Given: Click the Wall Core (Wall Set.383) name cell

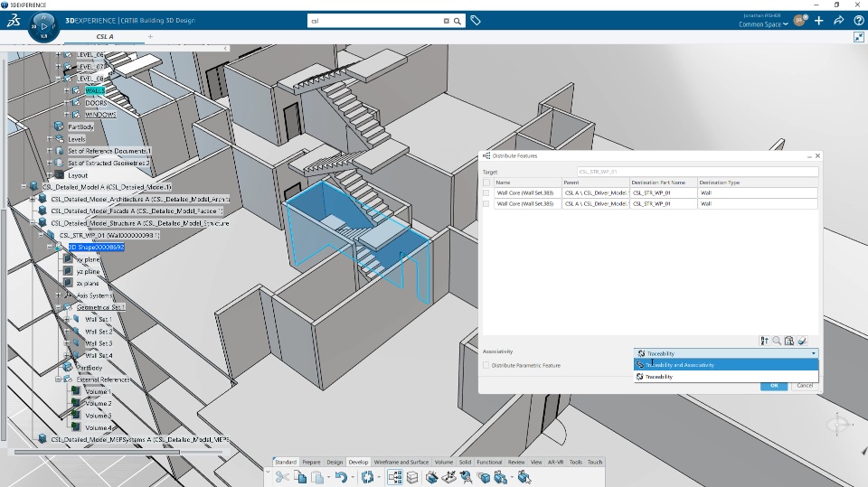Looking at the screenshot, I should 527,193.
